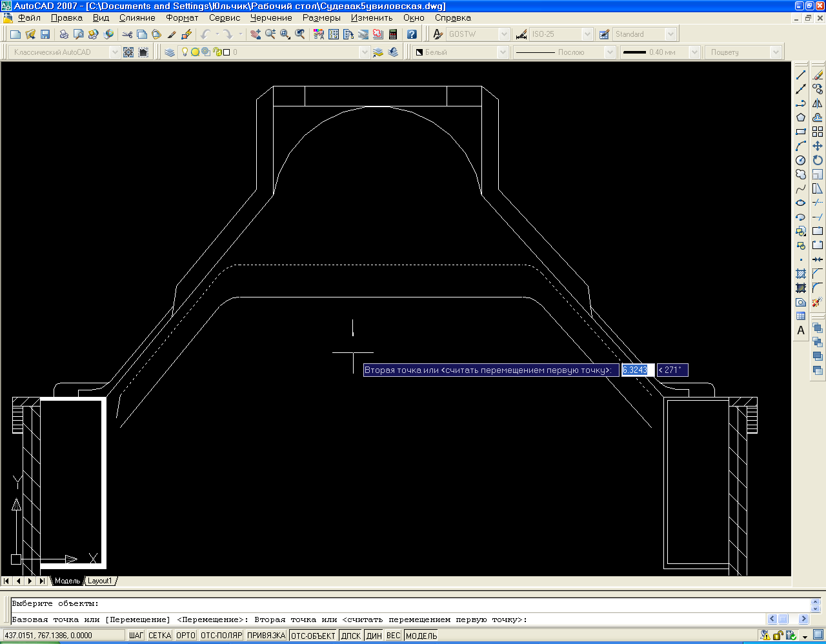Expand the ISO-25 dimension style dropdown
Image resolution: width=826 pixels, height=644 pixels.
(x=587, y=34)
